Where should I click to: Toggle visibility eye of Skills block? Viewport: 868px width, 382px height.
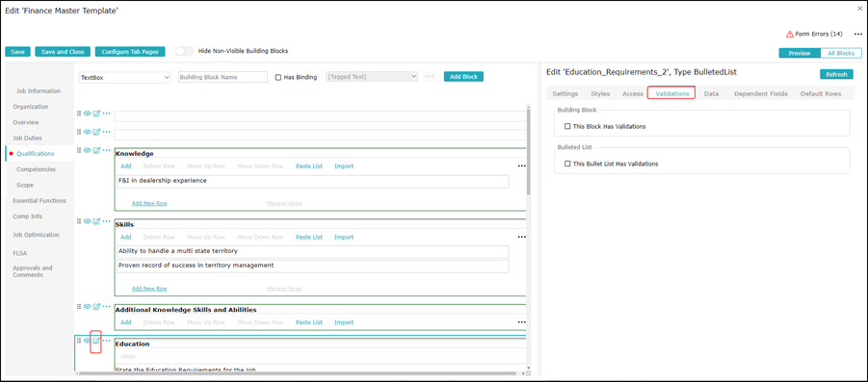pos(87,221)
